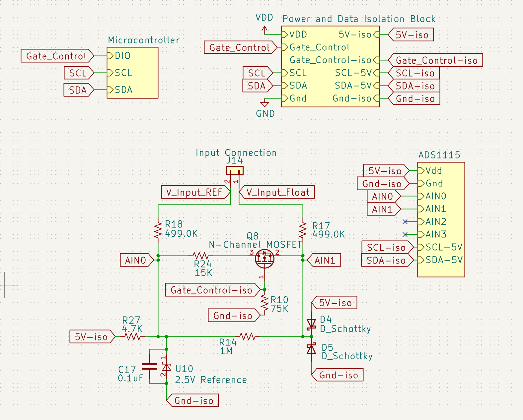523x420 pixels.
Task: Click the SCL label at isolation block input
Action: pos(258,73)
